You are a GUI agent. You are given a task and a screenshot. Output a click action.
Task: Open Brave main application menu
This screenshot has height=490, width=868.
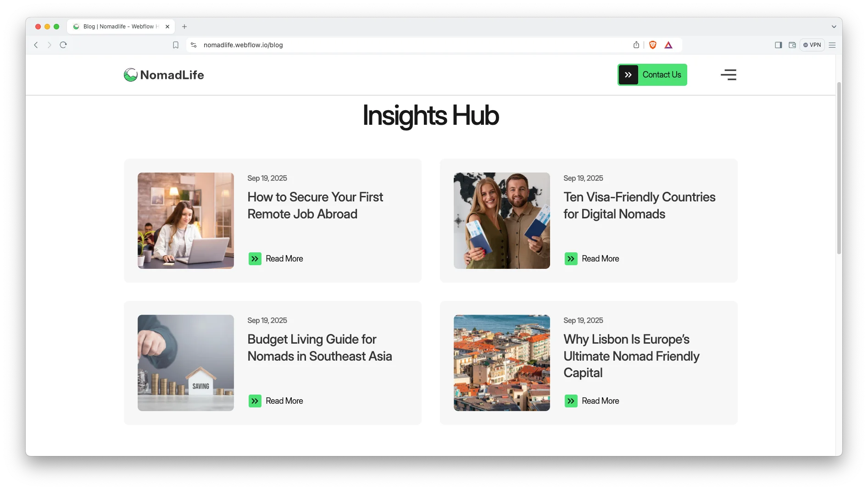click(832, 45)
